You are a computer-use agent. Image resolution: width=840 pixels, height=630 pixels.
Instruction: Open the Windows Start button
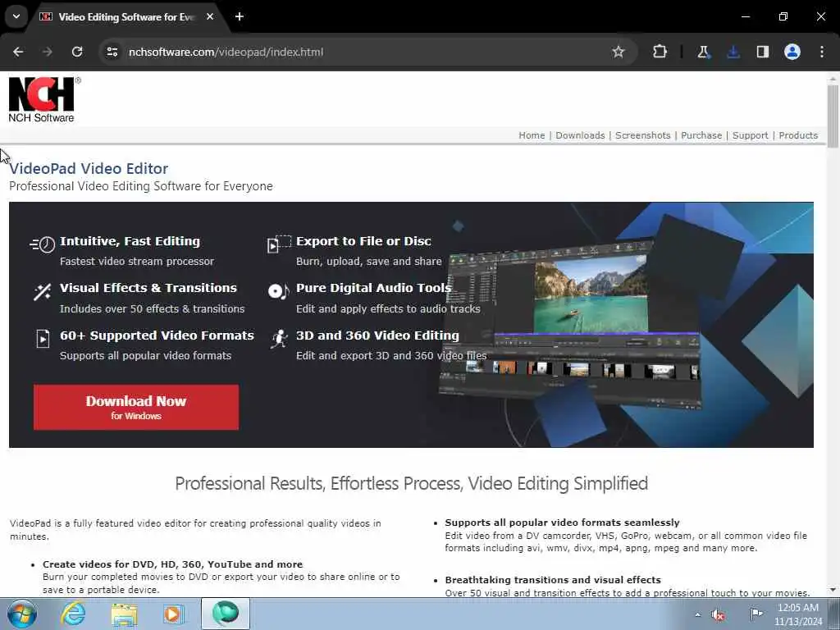[21, 614]
